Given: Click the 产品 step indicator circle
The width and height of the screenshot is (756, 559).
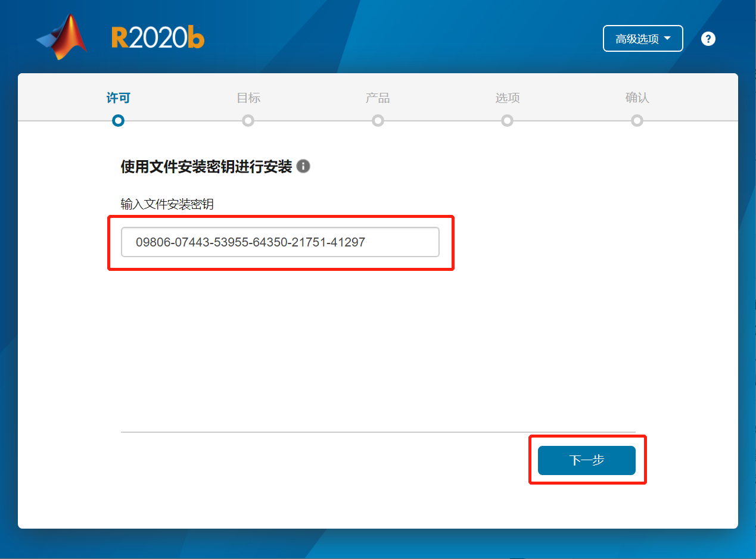Looking at the screenshot, I should 378,120.
